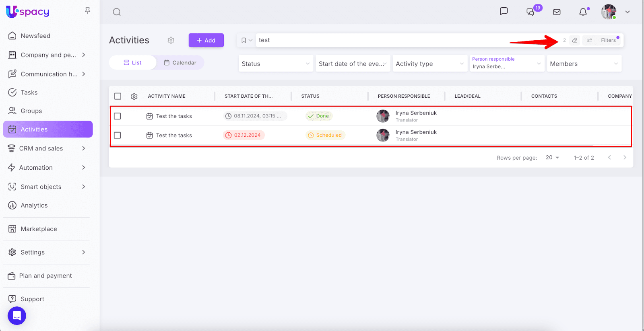The image size is (644, 331).
Task: Click the search magnifier icon in top bar
Action: 117,12
